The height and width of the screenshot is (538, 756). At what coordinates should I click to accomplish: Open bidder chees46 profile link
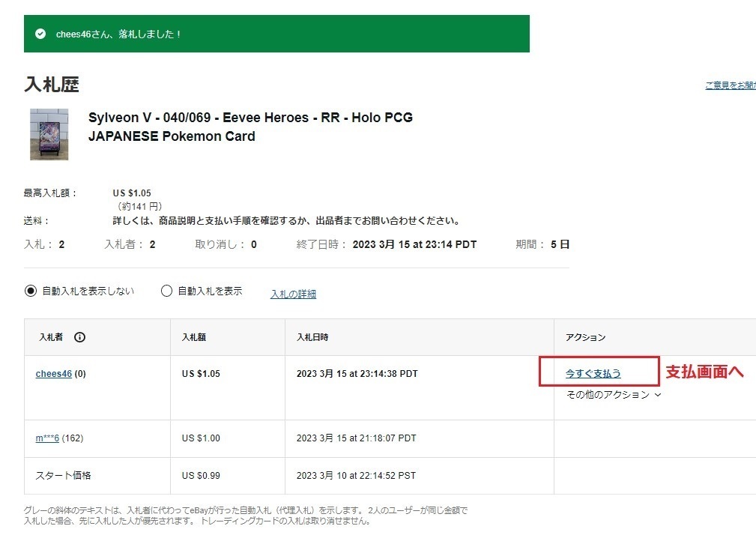(x=53, y=374)
